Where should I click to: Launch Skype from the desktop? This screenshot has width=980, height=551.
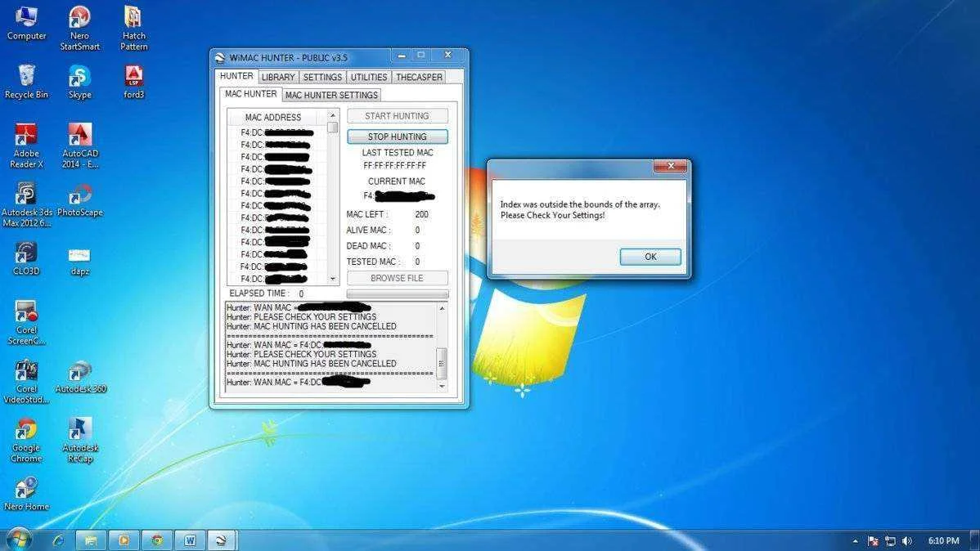pyautogui.click(x=79, y=82)
